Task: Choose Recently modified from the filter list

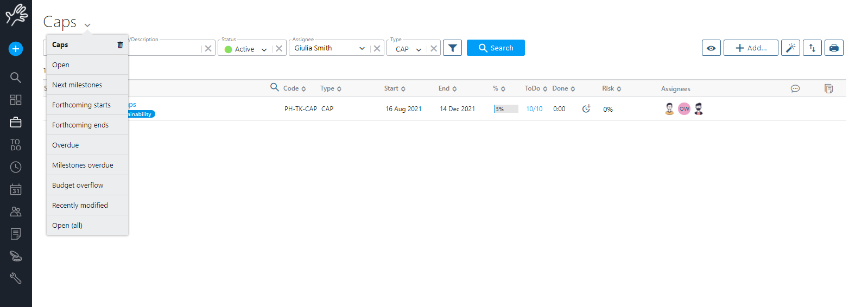Action: pos(80,205)
